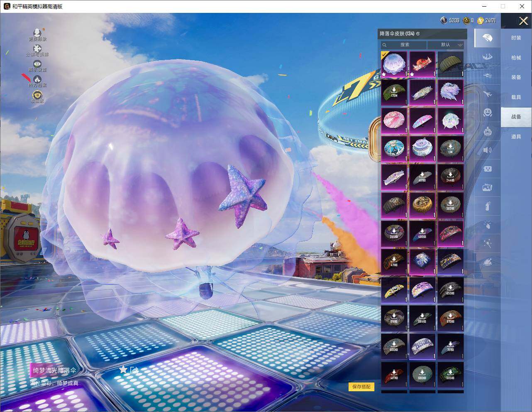Image resolution: width=532 pixels, height=412 pixels.
Task: Select the magic wand category icon
Action: point(487,243)
